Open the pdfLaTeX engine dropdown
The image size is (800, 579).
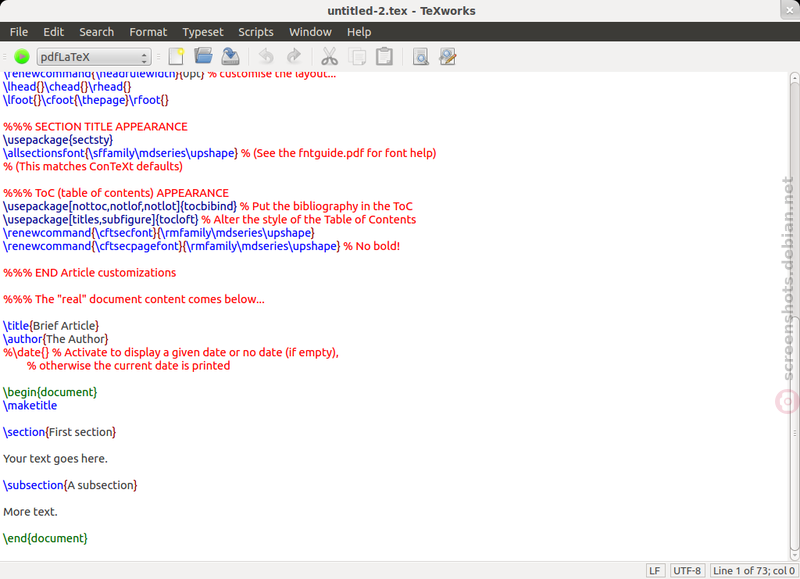(x=94, y=57)
